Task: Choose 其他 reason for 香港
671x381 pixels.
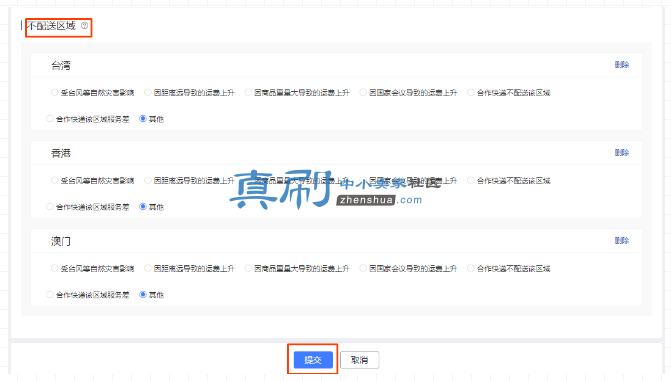Action: tap(143, 207)
